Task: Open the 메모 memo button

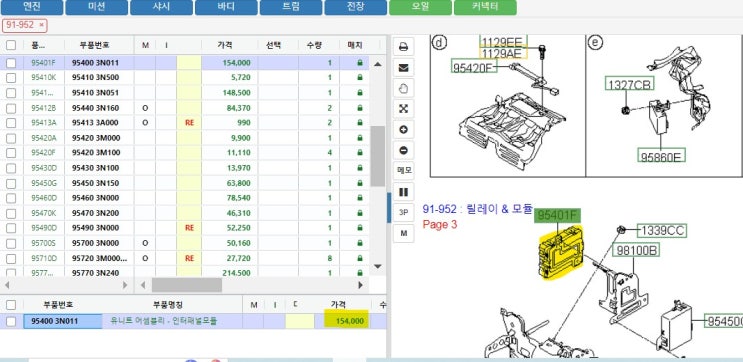Action: point(403,171)
